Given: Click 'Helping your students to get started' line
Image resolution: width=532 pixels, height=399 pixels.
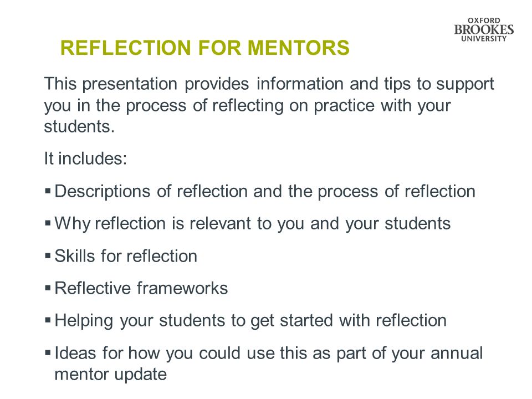Looking at the screenshot, I should pos(250,321).
